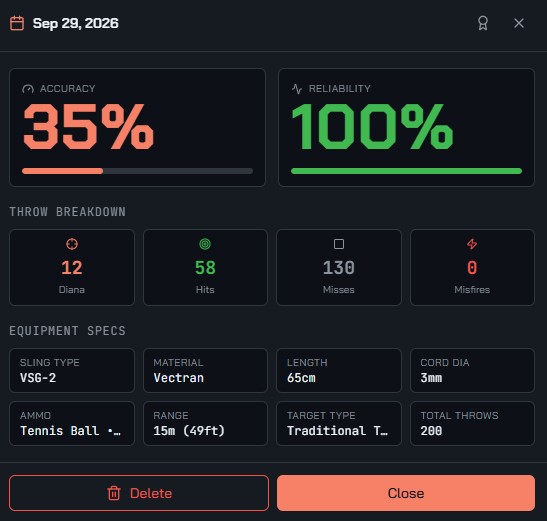Click the reliability pulse icon
Image resolution: width=547 pixels, height=521 pixels.
pos(297,89)
